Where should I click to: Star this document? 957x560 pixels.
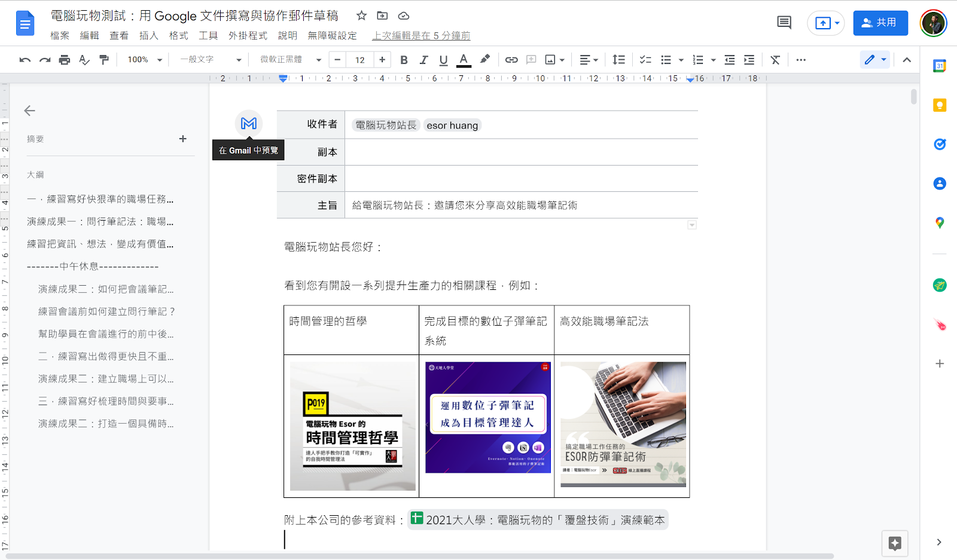pyautogui.click(x=361, y=16)
